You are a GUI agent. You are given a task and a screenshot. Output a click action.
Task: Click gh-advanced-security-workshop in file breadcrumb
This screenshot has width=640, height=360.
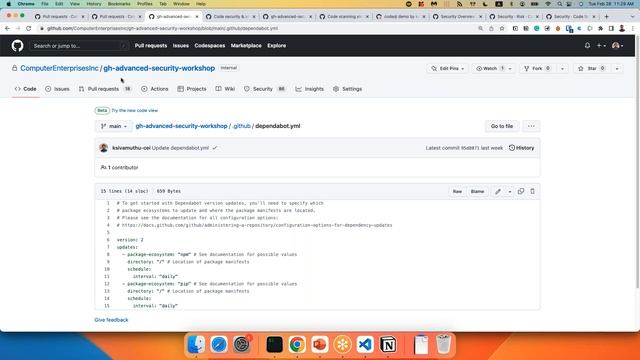[181, 126]
